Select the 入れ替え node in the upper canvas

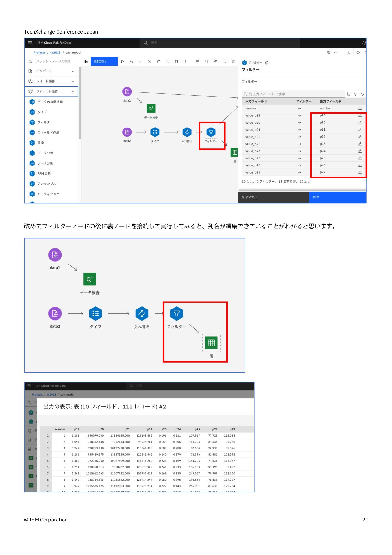coord(187,132)
